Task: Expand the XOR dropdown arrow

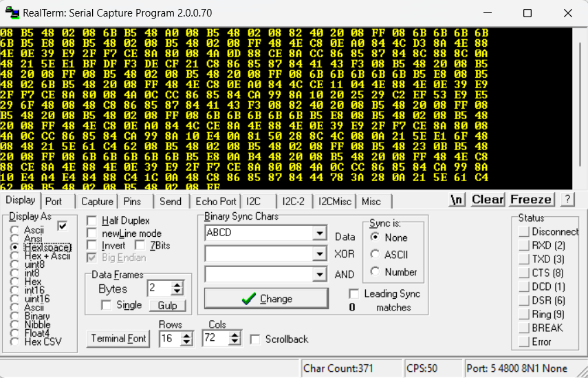Action: point(319,254)
